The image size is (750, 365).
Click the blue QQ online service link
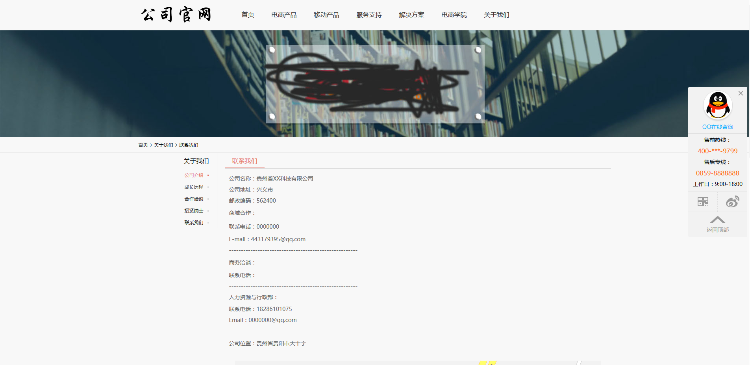click(x=717, y=127)
